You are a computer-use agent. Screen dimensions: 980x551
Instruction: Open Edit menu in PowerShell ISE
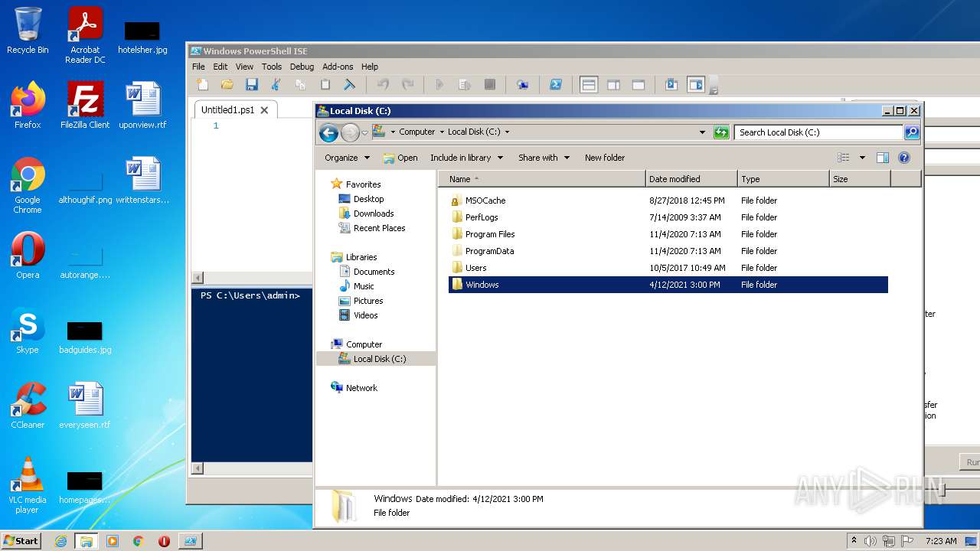220,67
